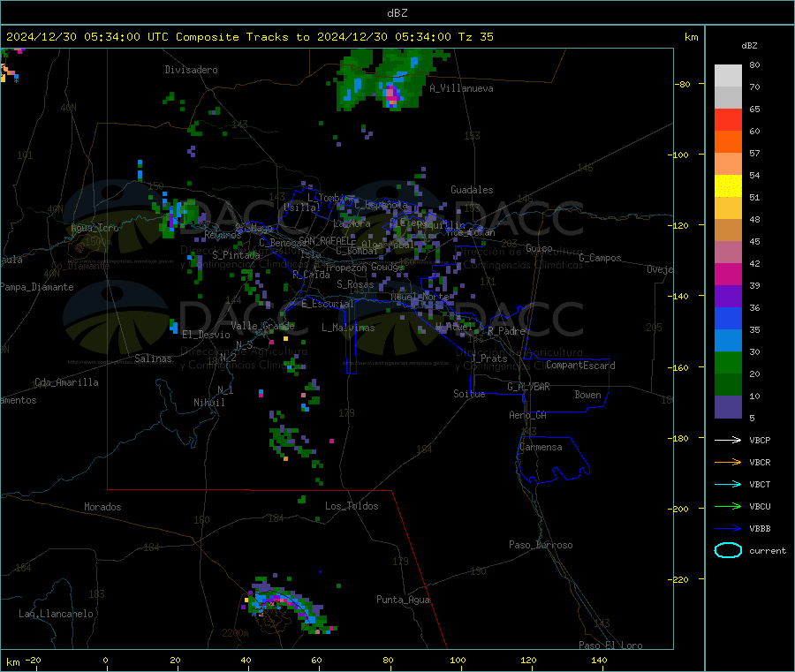Click the Carmensa map label
795x672 pixels.
pyautogui.click(x=541, y=447)
